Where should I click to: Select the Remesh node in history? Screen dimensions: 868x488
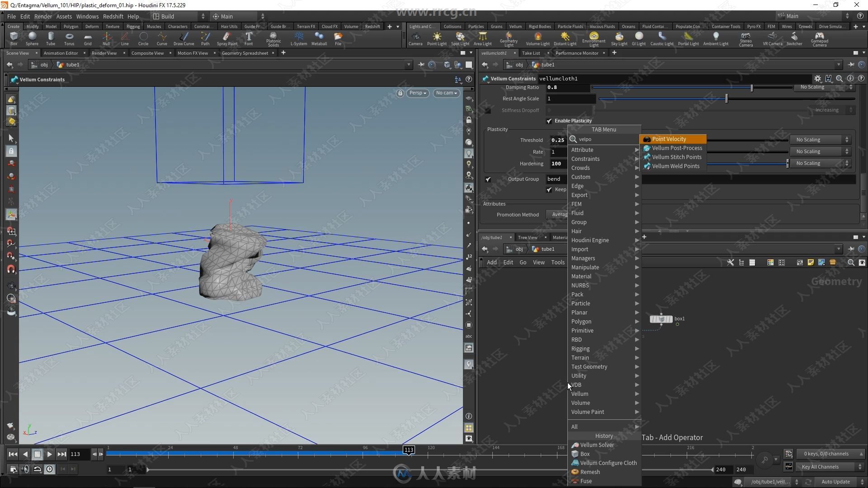click(590, 471)
